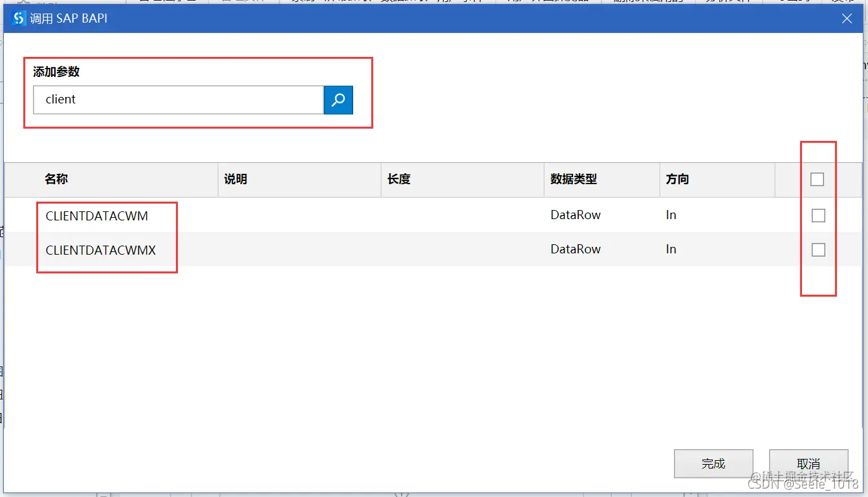Image resolution: width=868 pixels, height=497 pixels.
Task: Select the CLIENTDATACWM parameter name
Action: [x=97, y=216]
